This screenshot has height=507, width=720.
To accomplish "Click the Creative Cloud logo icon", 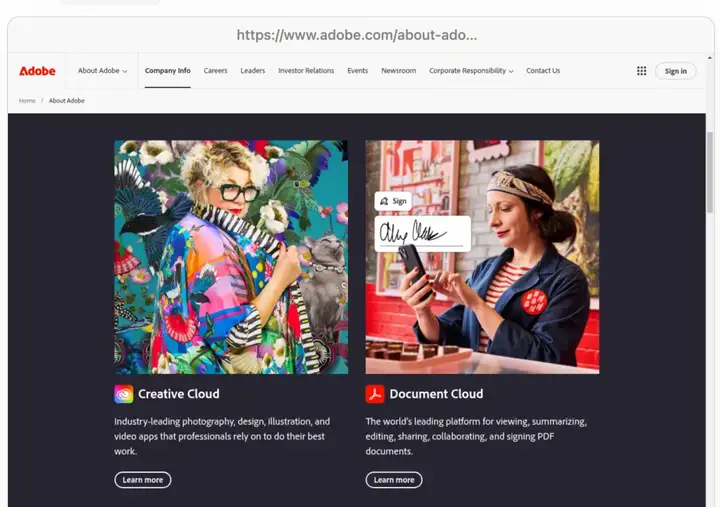I will pos(124,394).
